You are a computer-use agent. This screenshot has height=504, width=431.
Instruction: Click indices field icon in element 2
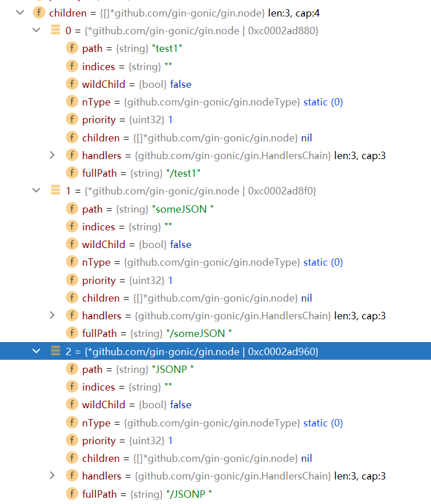click(x=72, y=387)
